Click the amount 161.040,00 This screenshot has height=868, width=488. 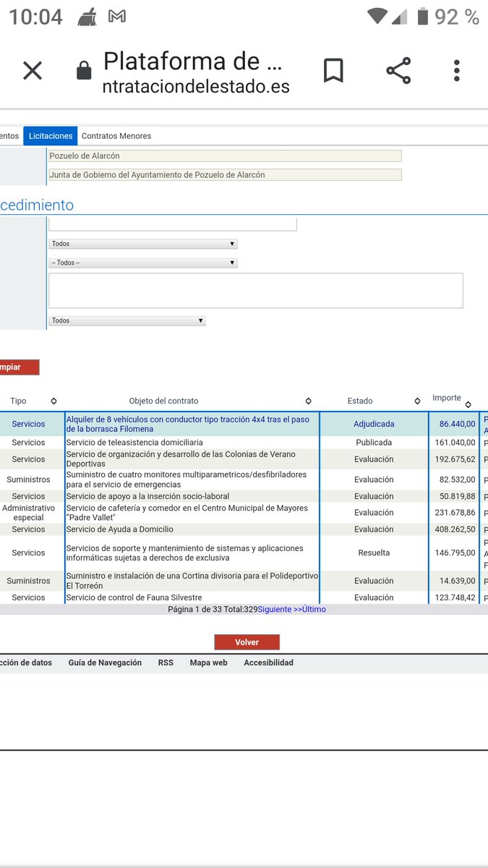(x=455, y=442)
